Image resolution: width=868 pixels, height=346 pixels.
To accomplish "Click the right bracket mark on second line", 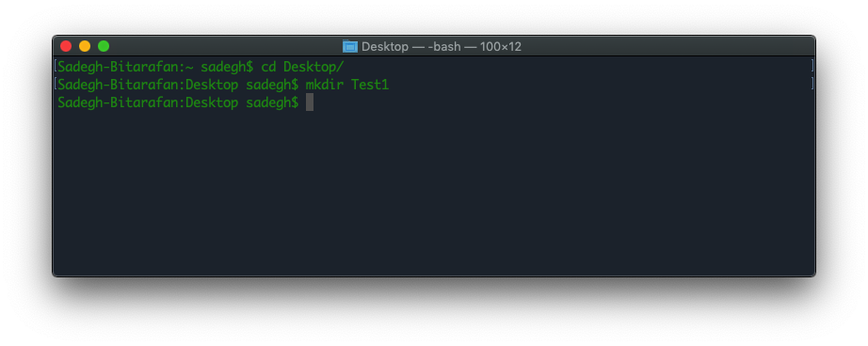I will 812,84.
